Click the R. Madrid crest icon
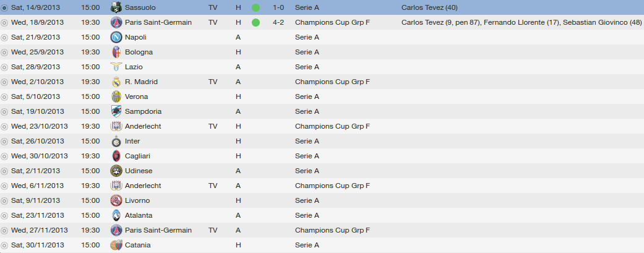This screenshot has height=253, width=644. point(116,82)
